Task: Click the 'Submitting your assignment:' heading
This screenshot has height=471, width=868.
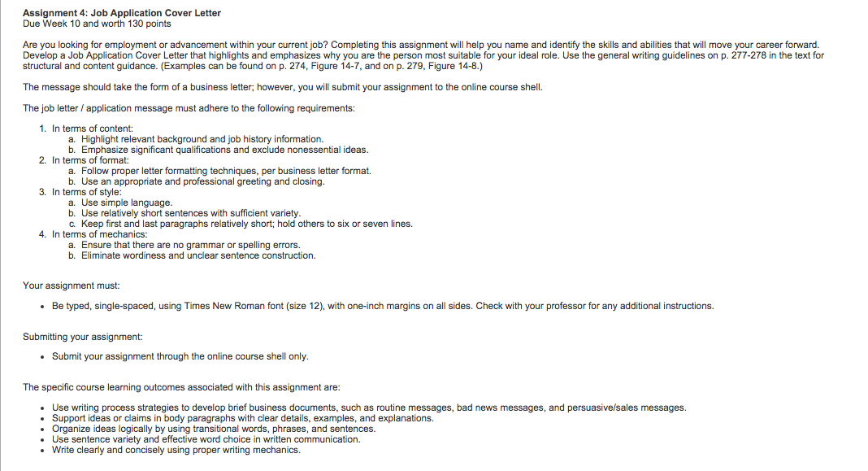Action: click(82, 337)
